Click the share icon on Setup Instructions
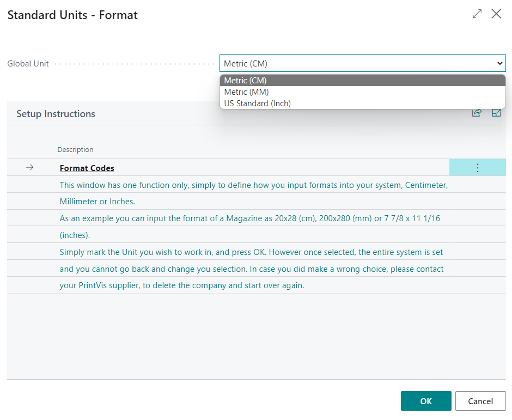The height and width of the screenshot is (420, 512). pos(477,113)
